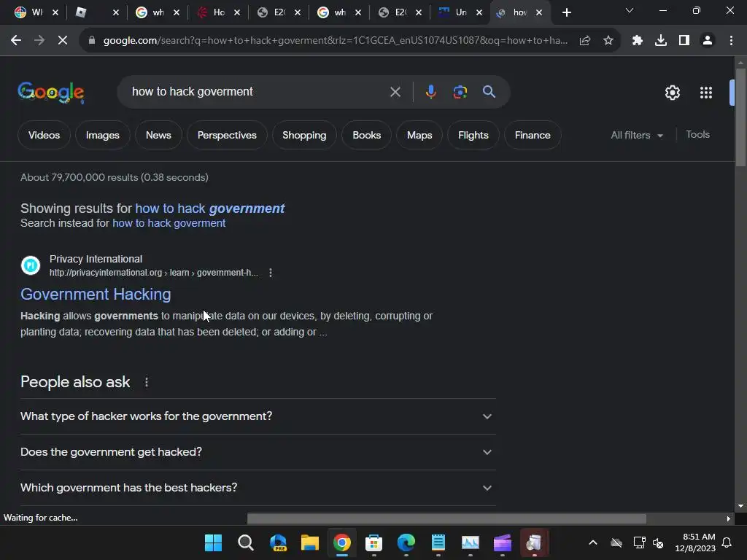Screen dimensions: 747x560
Task: Select the Shopping filter
Action: [x=304, y=135]
